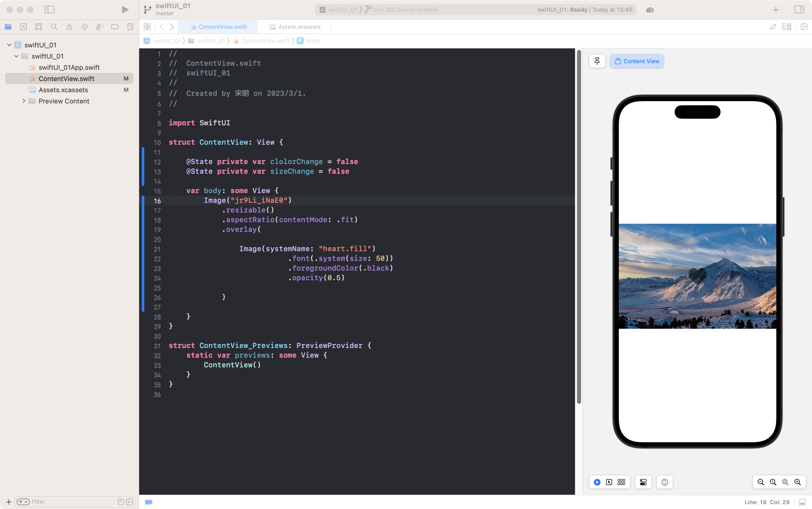Show only recent files filter
Image resolution: width=812 pixels, height=509 pixels.
[121, 502]
